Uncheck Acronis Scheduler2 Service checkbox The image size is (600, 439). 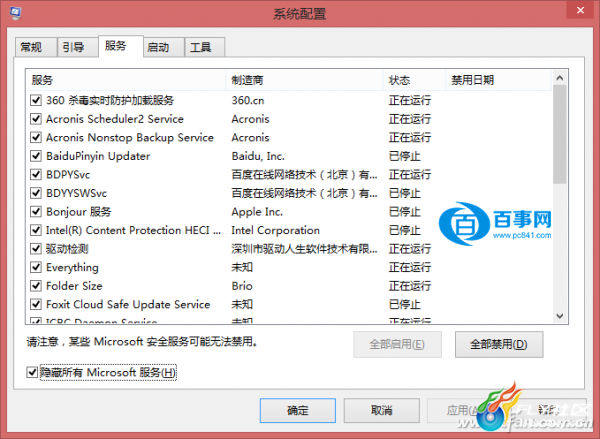[x=36, y=119]
